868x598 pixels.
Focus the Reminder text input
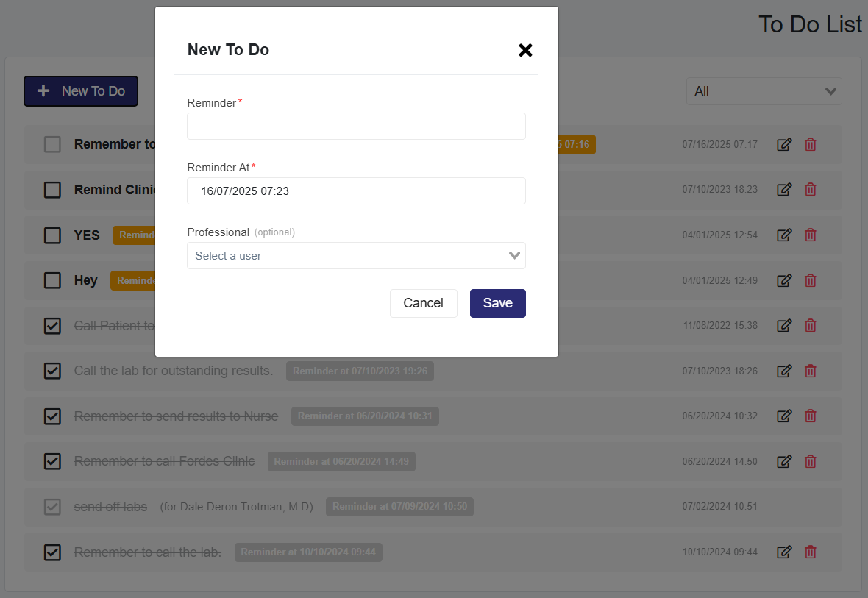[356, 127]
